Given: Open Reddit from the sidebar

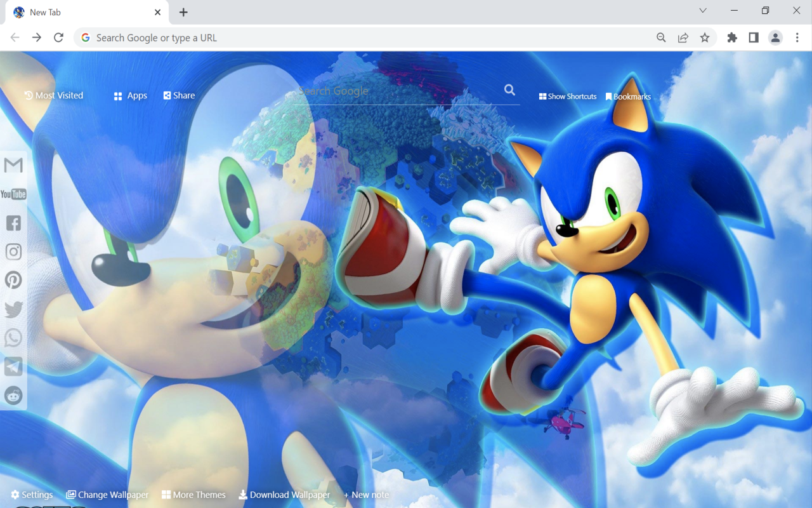Looking at the screenshot, I should point(13,395).
